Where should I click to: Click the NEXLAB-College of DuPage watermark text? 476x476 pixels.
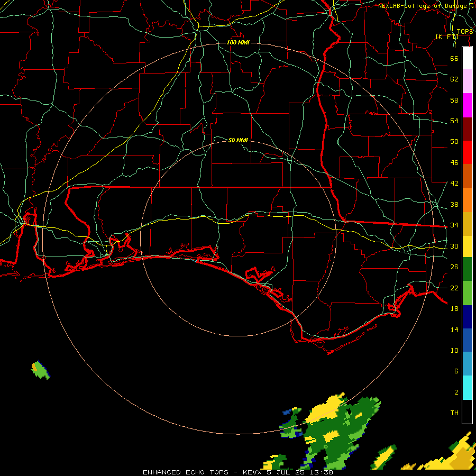point(425,6)
